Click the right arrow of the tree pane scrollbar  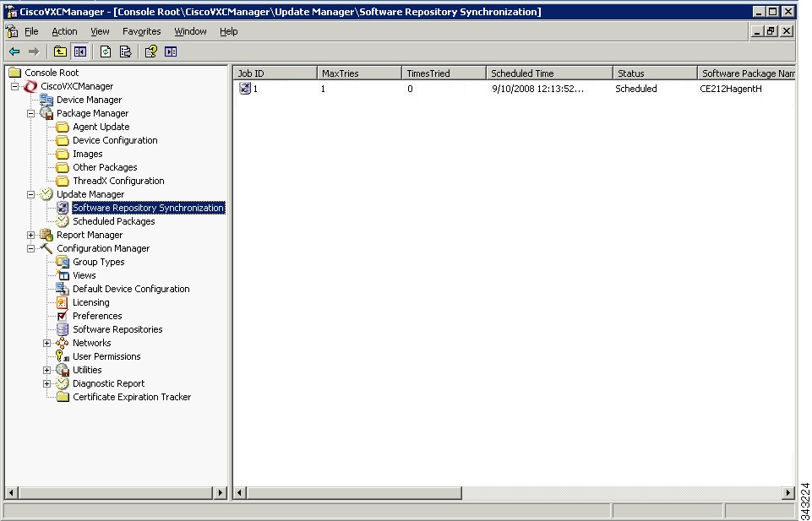[221, 493]
